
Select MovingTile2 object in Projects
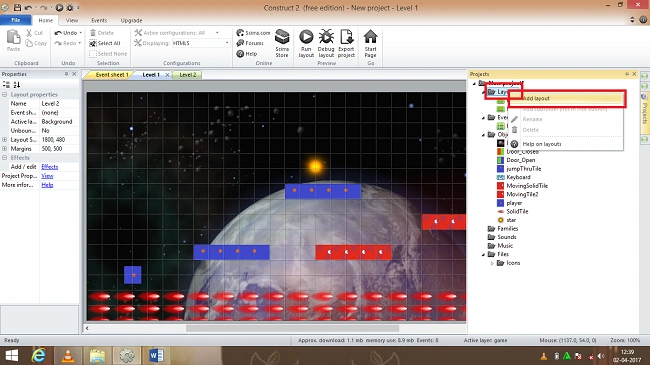522,195
